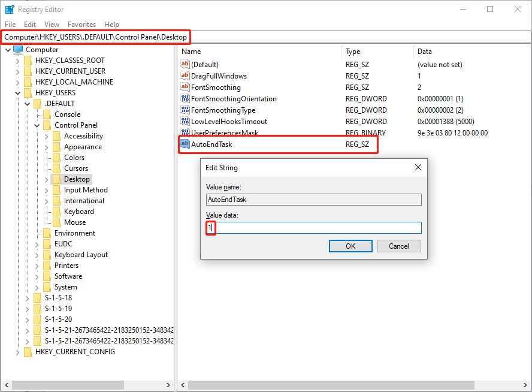Select the Software key

68,276
